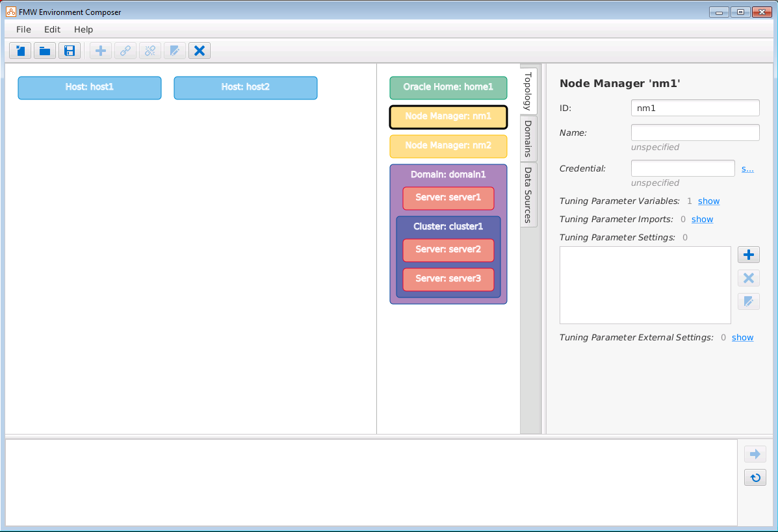The width and height of the screenshot is (778, 532).
Task: Select the Cluster: cluster1 header
Action: [448, 227]
